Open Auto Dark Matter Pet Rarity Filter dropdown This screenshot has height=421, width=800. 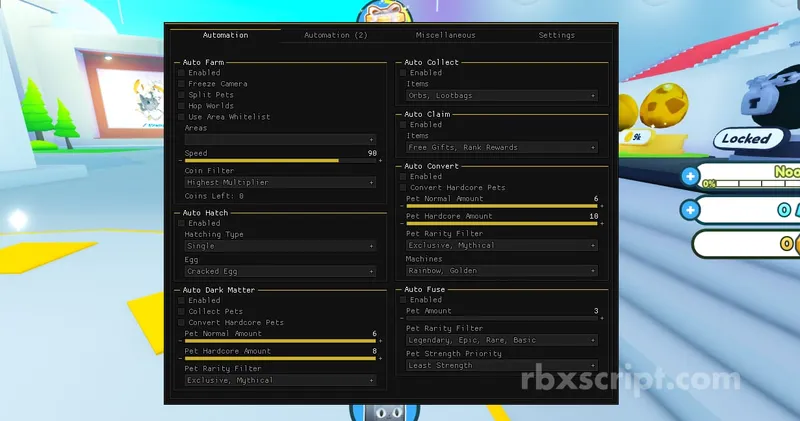point(280,380)
